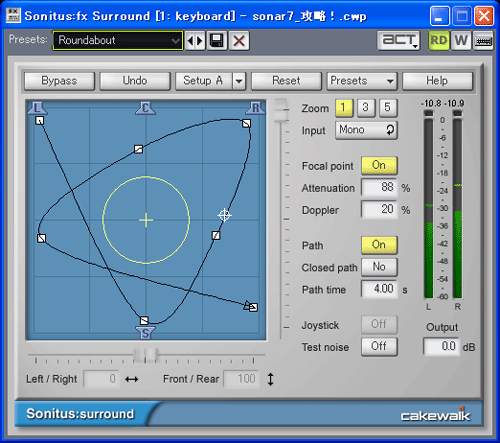Screen dimensions: 500x443
Task: Click the Doppler percentage field
Action: pos(379,210)
